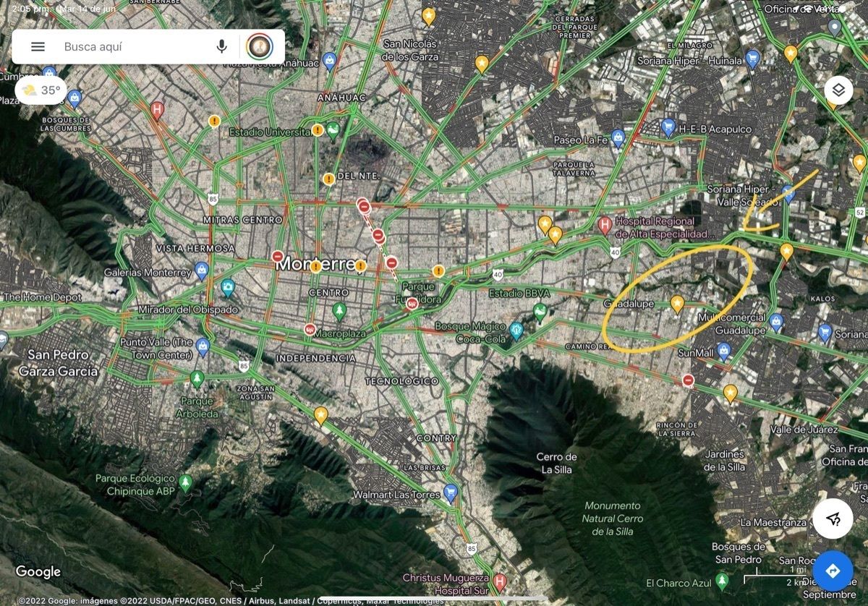Select the Galerías Monterrey shopping pin
The image size is (868, 606).
point(202,271)
